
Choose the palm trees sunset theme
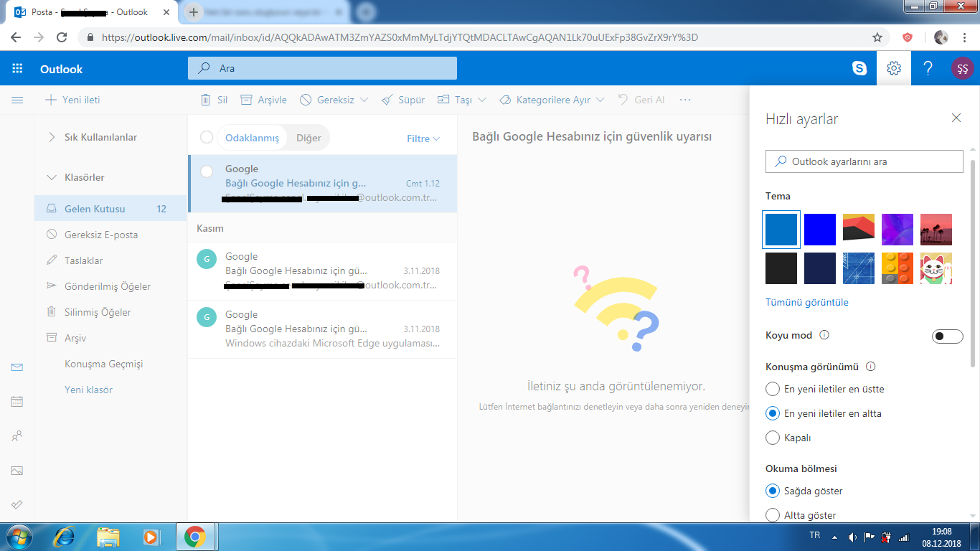936,230
